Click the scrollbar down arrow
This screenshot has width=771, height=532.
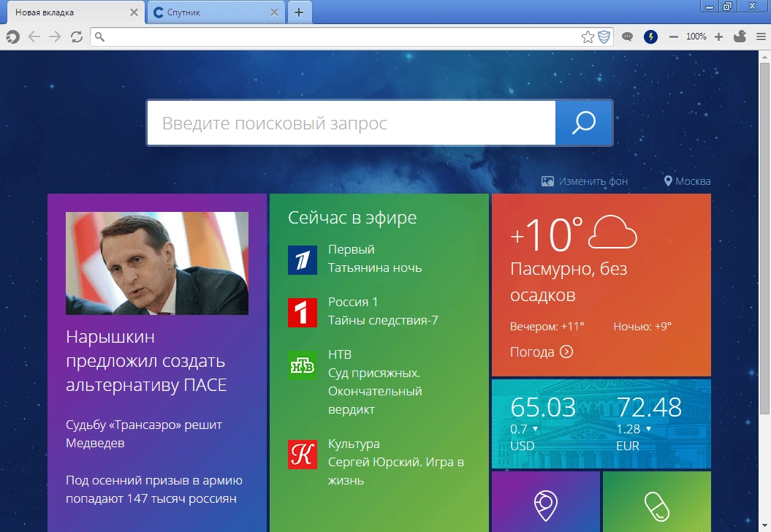coord(764,525)
